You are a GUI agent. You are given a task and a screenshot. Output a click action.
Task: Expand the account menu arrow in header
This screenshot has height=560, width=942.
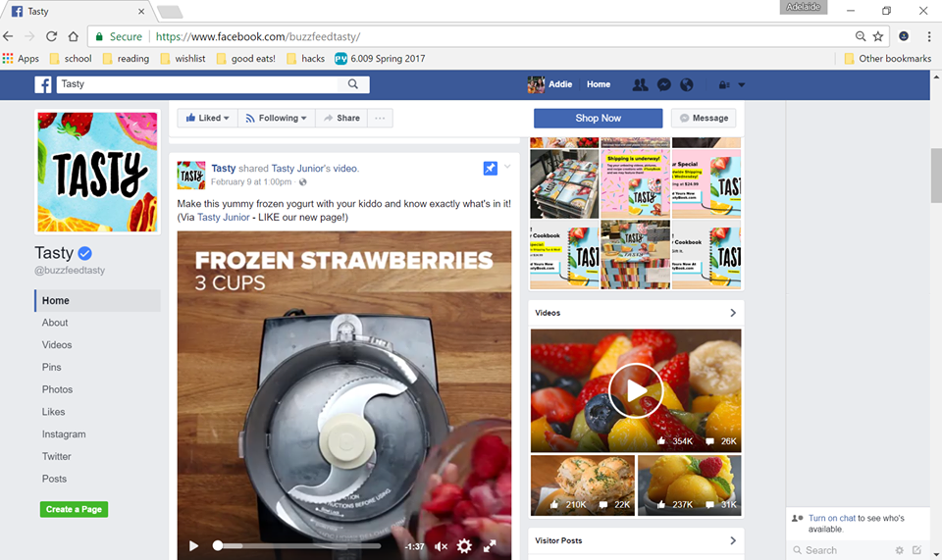pos(742,84)
